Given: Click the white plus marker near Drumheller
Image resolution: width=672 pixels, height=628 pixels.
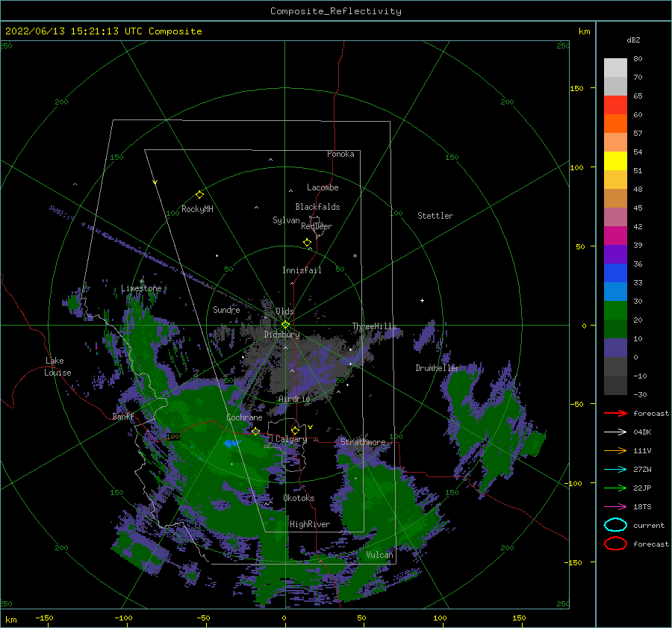Looking at the screenshot, I should pos(422,300).
